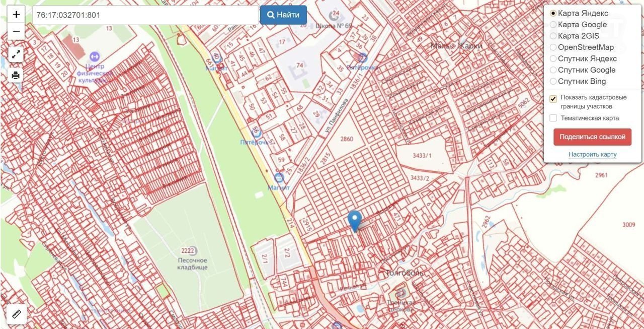Click the Магнит store icon near parcel 59
Image resolution: width=644 pixels, height=329 pixels.
[279, 177]
